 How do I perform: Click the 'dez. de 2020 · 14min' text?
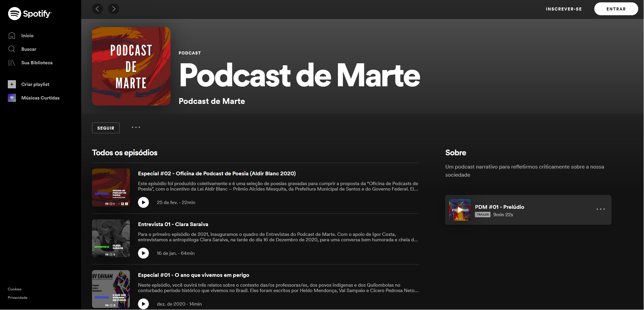[x=179, y=304]
